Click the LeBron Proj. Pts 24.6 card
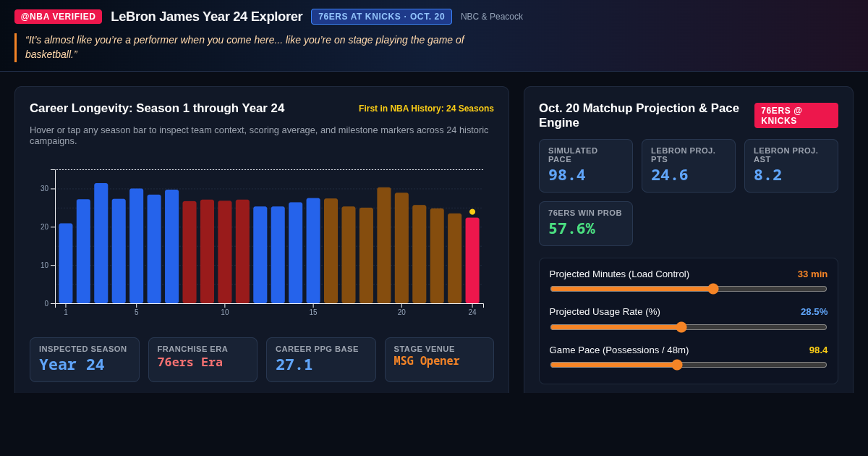 point(689,166)
